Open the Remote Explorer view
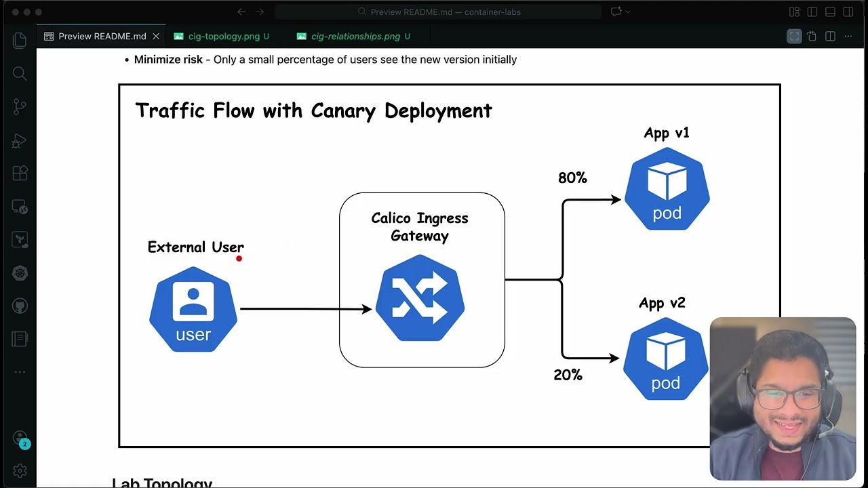This screenshot has height=488, width=868. tap(20, 207)
